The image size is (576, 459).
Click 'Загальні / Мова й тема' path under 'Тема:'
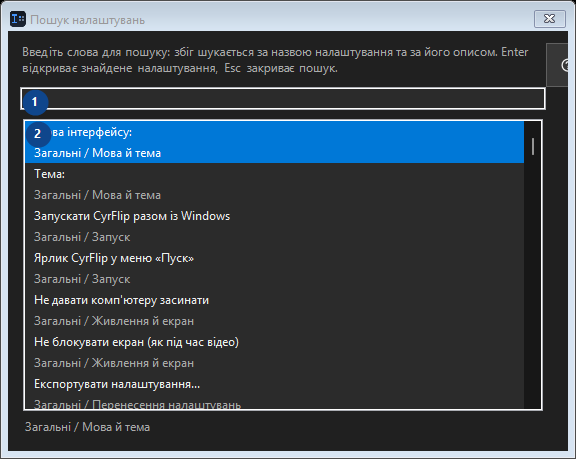tap(97, 195)
